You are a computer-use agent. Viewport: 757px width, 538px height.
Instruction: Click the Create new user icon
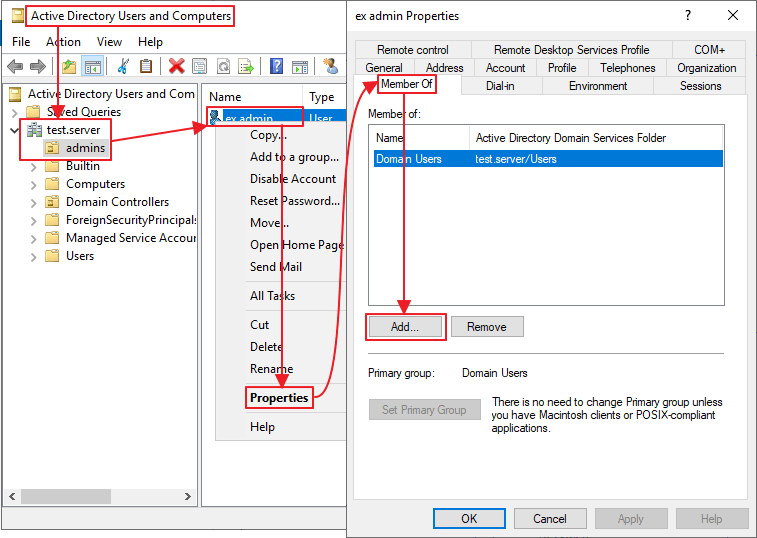331,66
